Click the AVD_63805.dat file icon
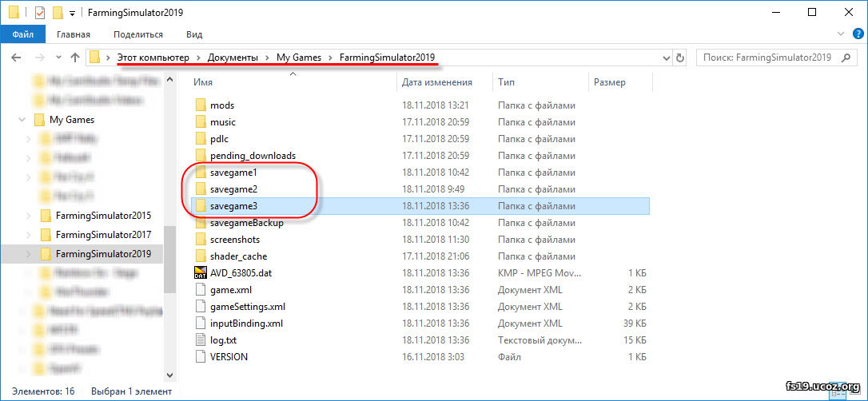Screen dimensions: 868x401 pyautogui.click(x=200, y=272)
